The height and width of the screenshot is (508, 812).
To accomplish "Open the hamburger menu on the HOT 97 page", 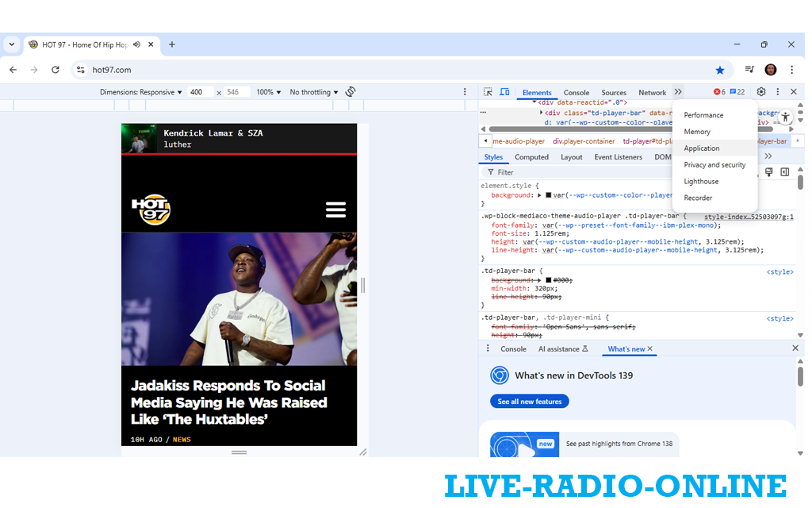I will 335,210.
